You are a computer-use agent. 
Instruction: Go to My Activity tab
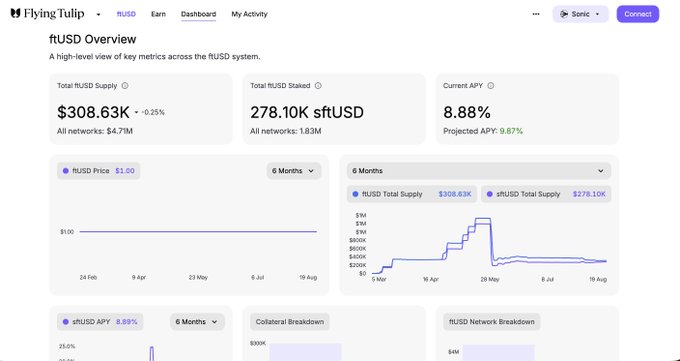pos(249,14)
